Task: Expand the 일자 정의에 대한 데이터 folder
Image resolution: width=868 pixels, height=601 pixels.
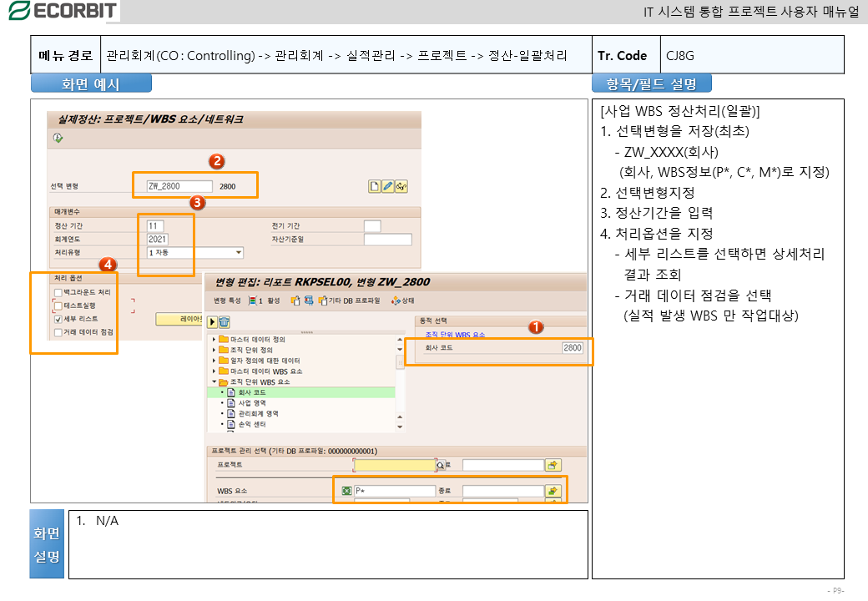Action: [214, 361]
